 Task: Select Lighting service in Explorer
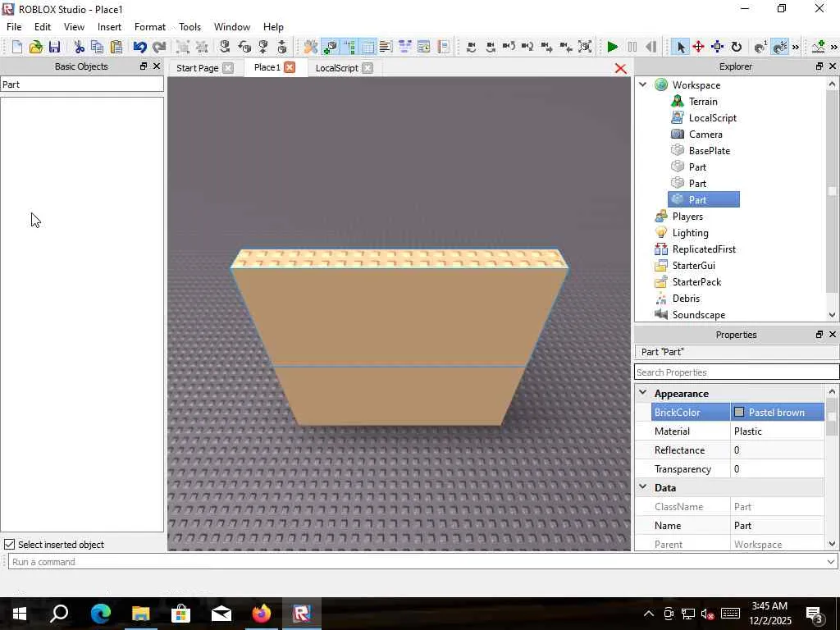tap(690, 232)
